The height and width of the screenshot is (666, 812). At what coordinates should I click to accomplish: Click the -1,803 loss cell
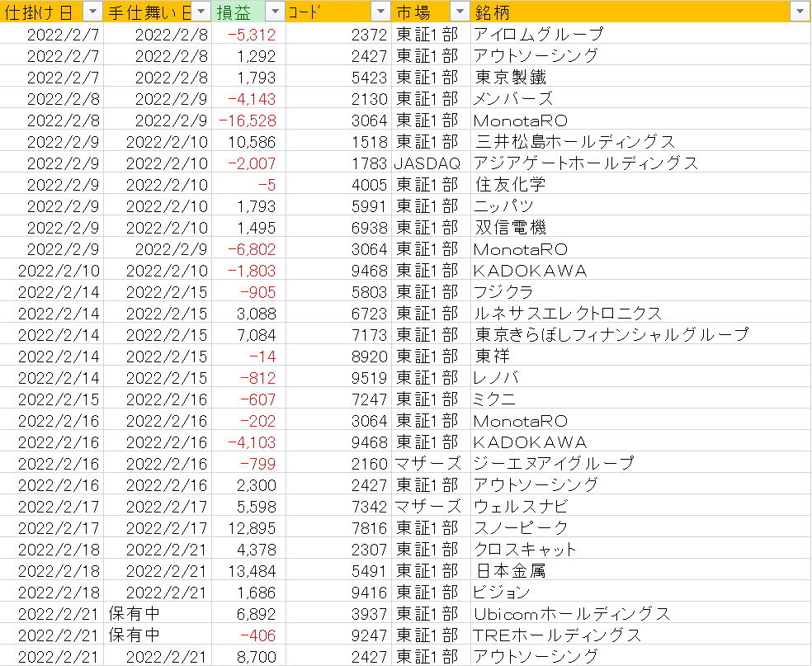[x=248, y=271]
